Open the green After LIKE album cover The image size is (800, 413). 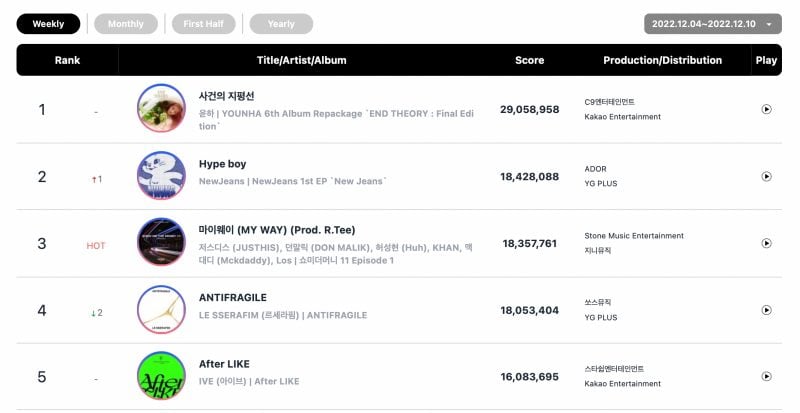pos(161,376)
